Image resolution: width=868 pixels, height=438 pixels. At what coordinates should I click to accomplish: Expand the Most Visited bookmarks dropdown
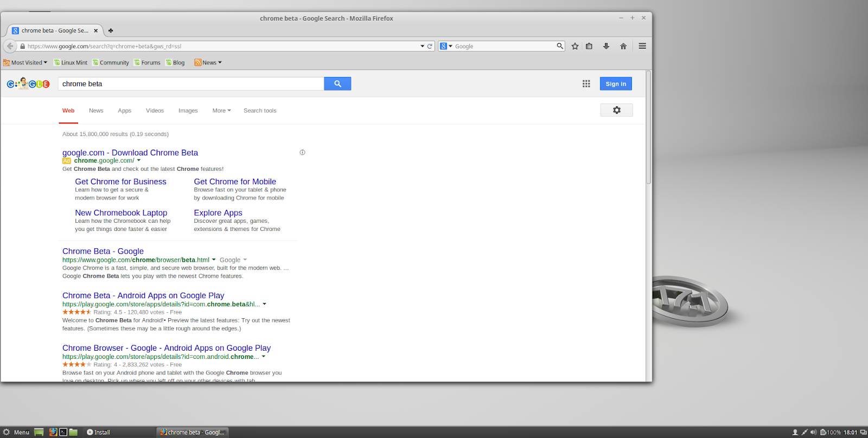pyautogui.click(x=25, y=62)
